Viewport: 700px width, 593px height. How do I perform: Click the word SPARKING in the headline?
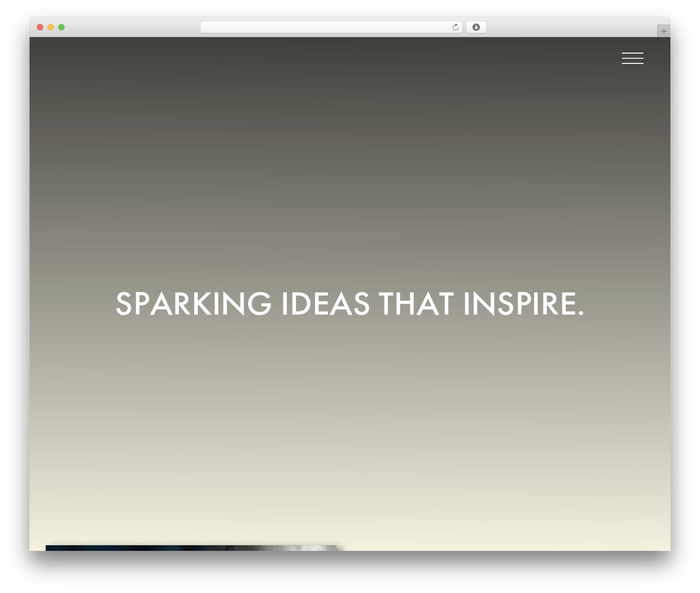coord(194,304)
